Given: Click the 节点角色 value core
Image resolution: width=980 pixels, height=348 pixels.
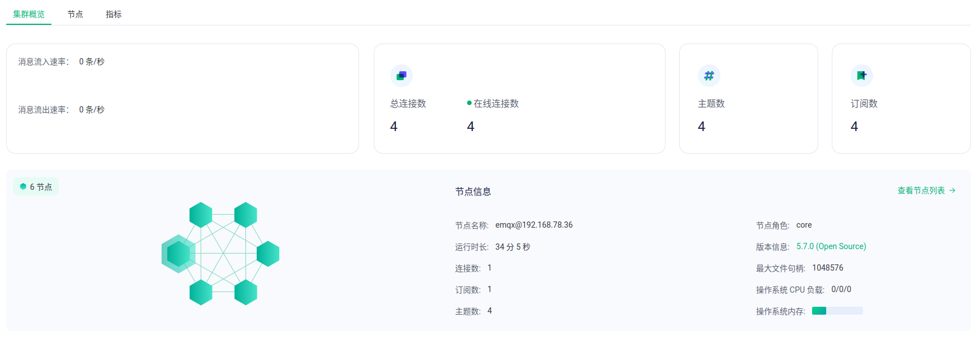Looking at the screenshot, I should [804, 225].
